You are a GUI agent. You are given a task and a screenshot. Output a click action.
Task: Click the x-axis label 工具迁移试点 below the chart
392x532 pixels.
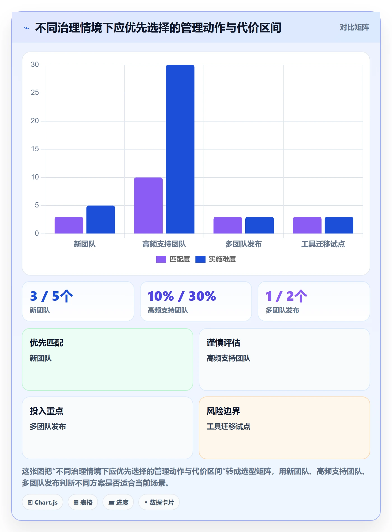[x=323, y=244]
